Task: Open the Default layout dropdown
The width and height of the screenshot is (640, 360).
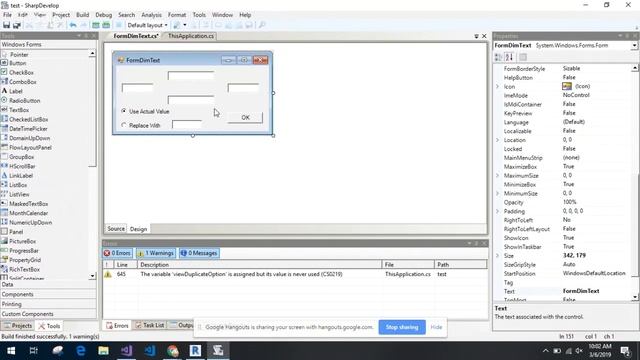Action: pos(147,25)
